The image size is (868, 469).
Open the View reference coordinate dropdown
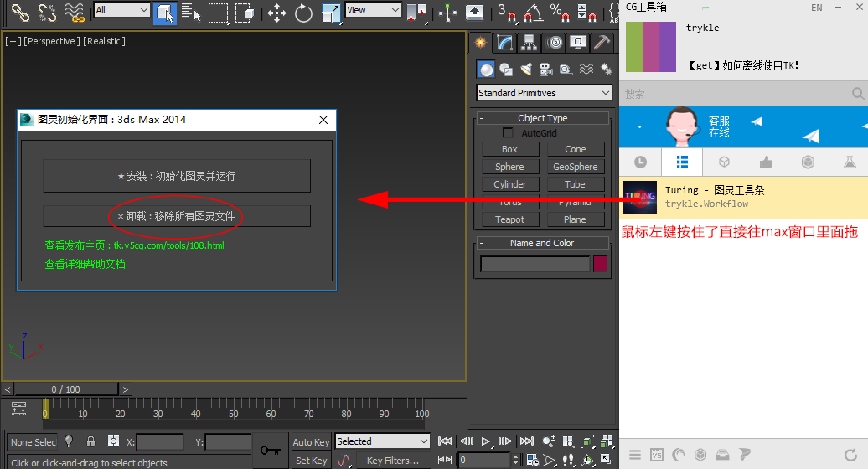[373, 10]
